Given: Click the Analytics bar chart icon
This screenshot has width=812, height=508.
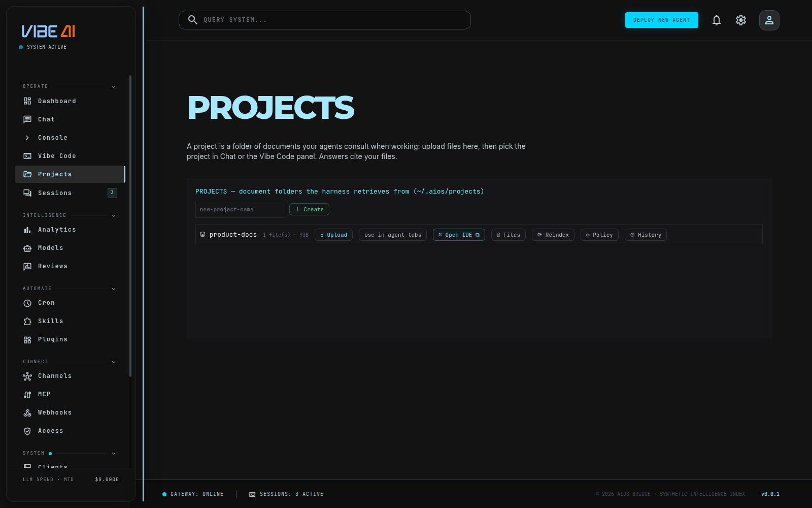Looking at the screenshot, I should click(27, 230).
